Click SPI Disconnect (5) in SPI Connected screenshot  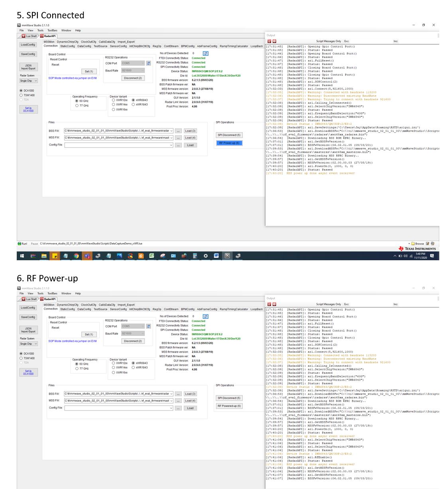[229, 135]
